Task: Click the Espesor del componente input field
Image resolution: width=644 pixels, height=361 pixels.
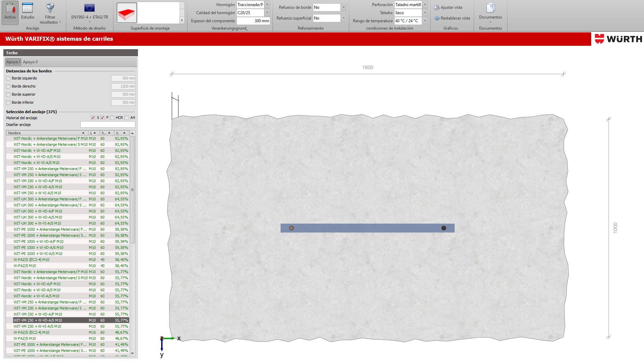Action: (253, 21)
